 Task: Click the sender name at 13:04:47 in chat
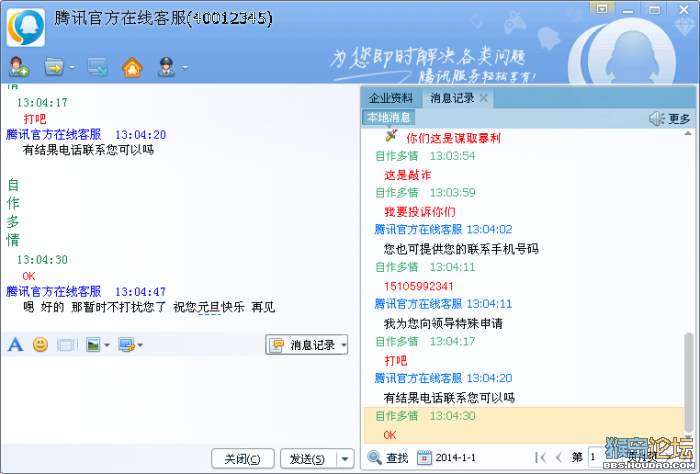tap(54, 291)
